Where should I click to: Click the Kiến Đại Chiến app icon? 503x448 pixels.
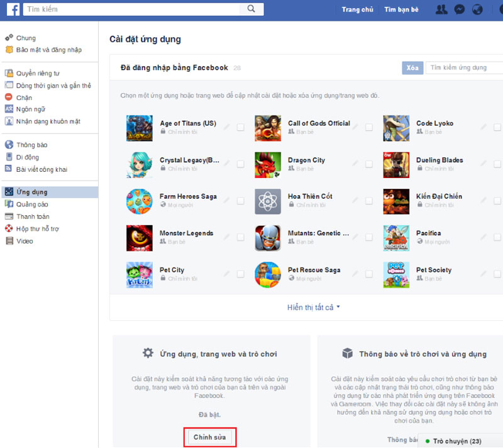(x=396, y=201)
